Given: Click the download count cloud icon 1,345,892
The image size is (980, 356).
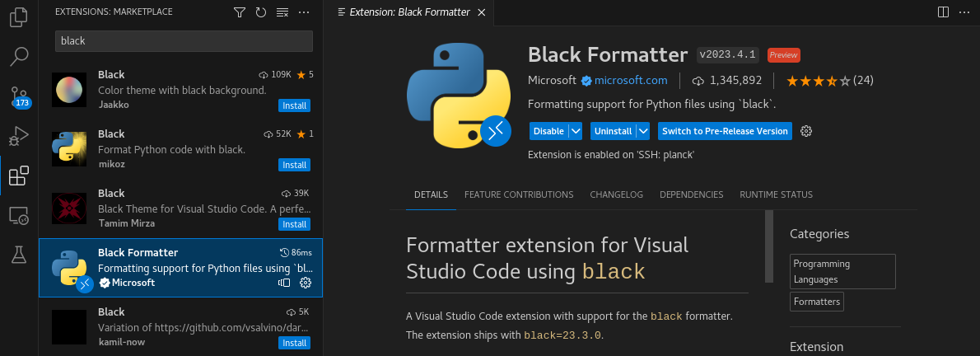Looking at the screenshot, I should coord(698,80).
